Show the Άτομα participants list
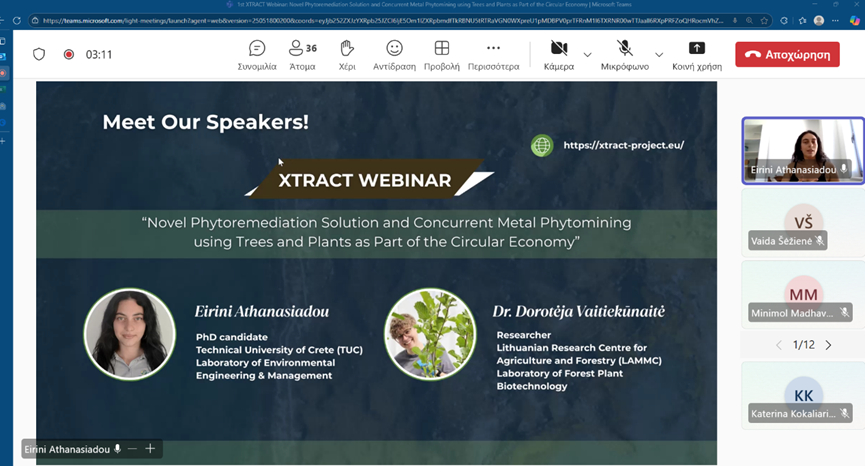Viewport: 865px width, 466px height. 302,54
